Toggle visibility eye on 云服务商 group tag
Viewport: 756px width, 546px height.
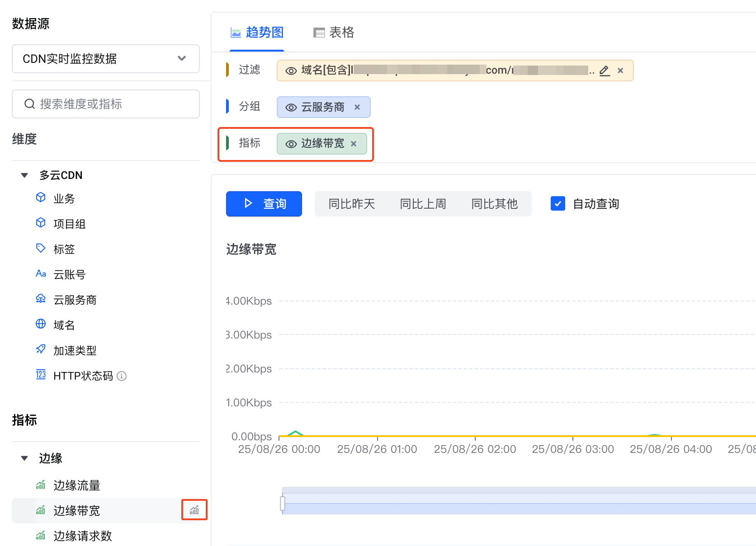[x=291, y=108]
